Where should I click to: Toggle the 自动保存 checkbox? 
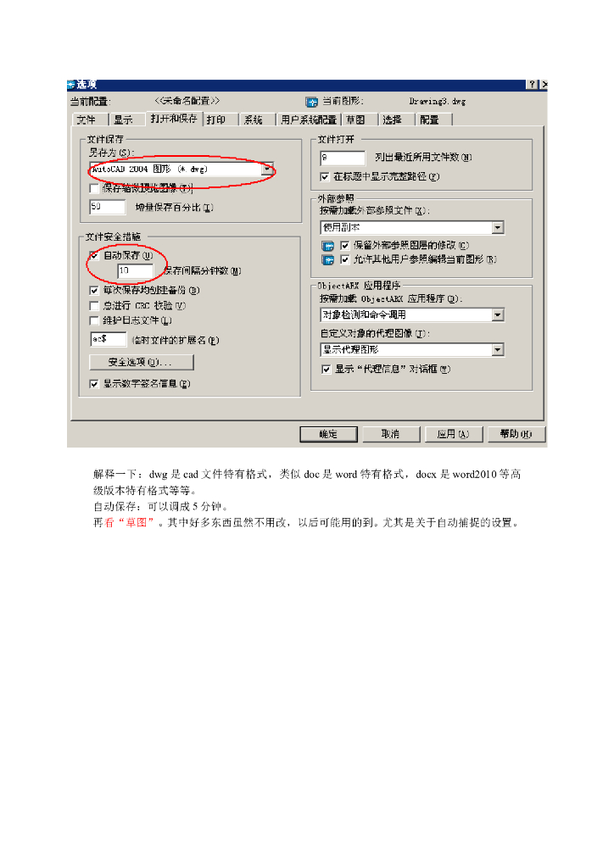pos(94,255)
